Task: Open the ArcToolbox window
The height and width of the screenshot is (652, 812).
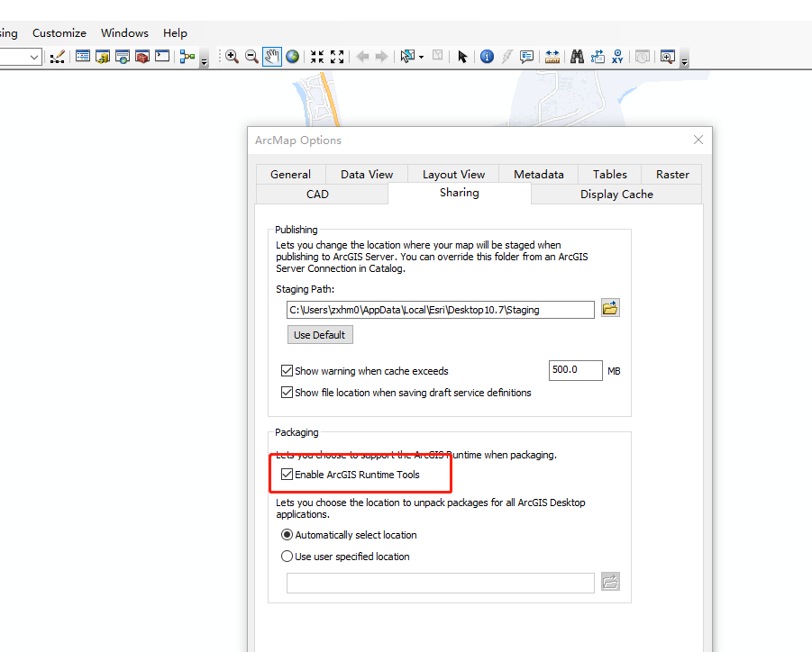Action: coord(141,56)
